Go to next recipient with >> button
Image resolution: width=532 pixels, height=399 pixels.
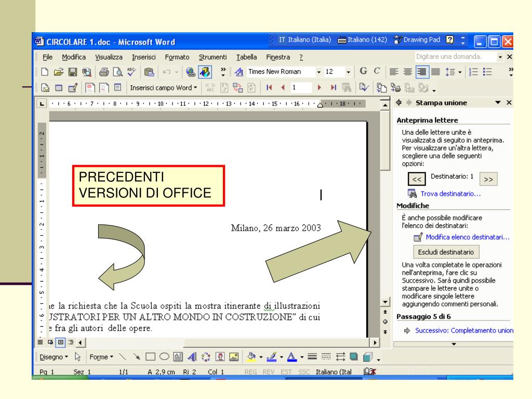(x=488, y=179)
